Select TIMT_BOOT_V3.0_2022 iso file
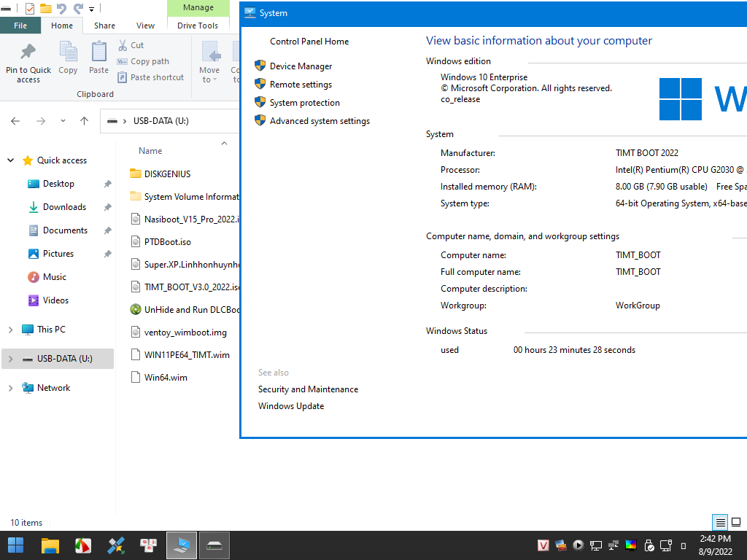747x560 pixels. tap(185, 287)
